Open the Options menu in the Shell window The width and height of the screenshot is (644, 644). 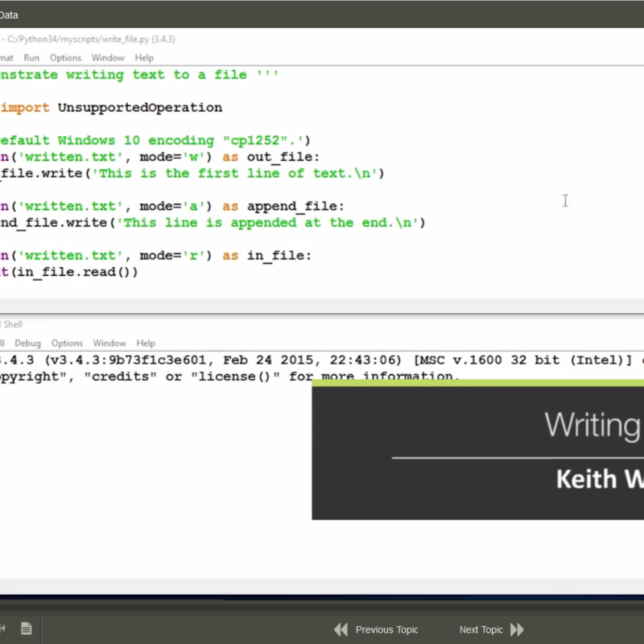point(67,344)
